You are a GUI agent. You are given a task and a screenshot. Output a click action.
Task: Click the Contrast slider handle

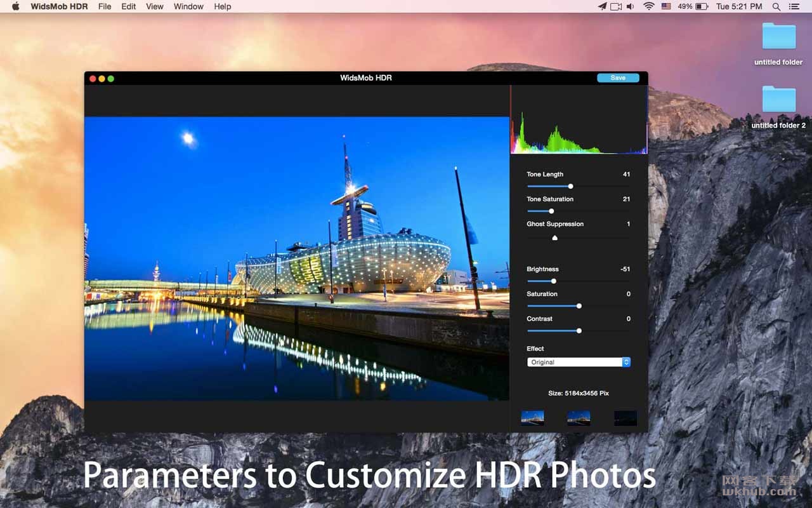coord(579,330)
